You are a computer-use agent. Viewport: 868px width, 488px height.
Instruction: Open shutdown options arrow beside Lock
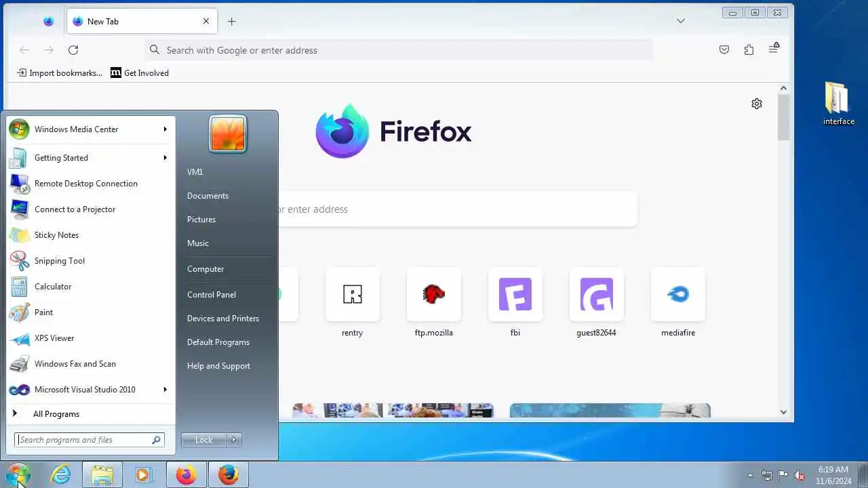(x=234, y=440)
